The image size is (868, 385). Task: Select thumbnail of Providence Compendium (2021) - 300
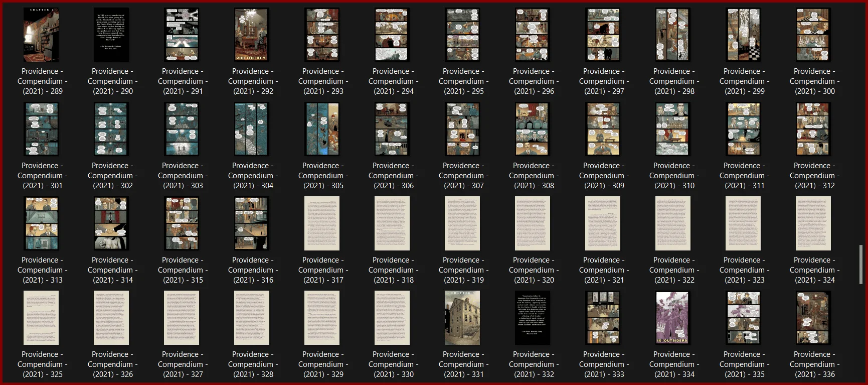[x=813, y=35]
